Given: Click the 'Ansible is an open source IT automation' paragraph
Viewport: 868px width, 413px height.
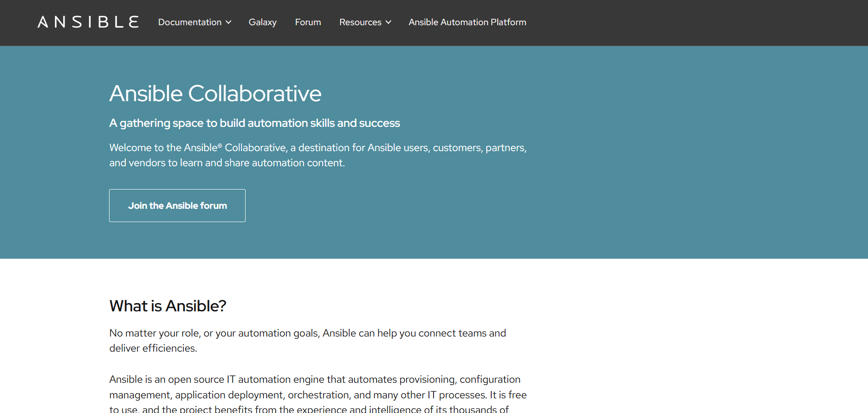Looking at the screenshot, I should [x=318, y=394].
